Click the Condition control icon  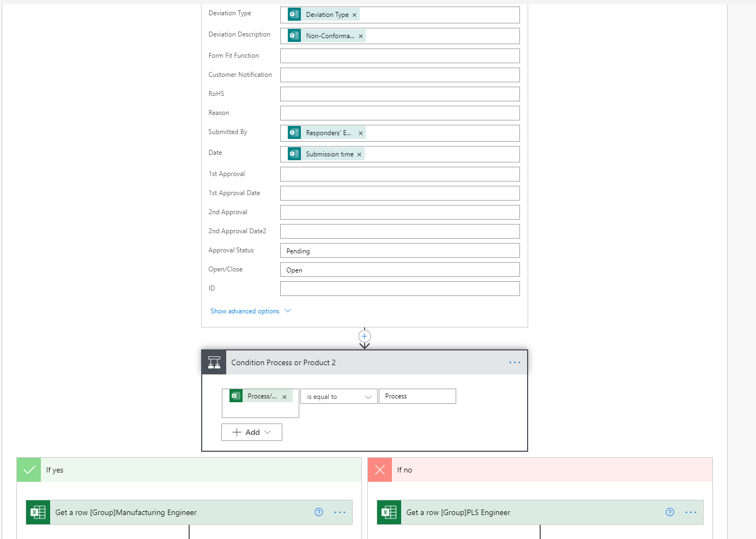214,362
